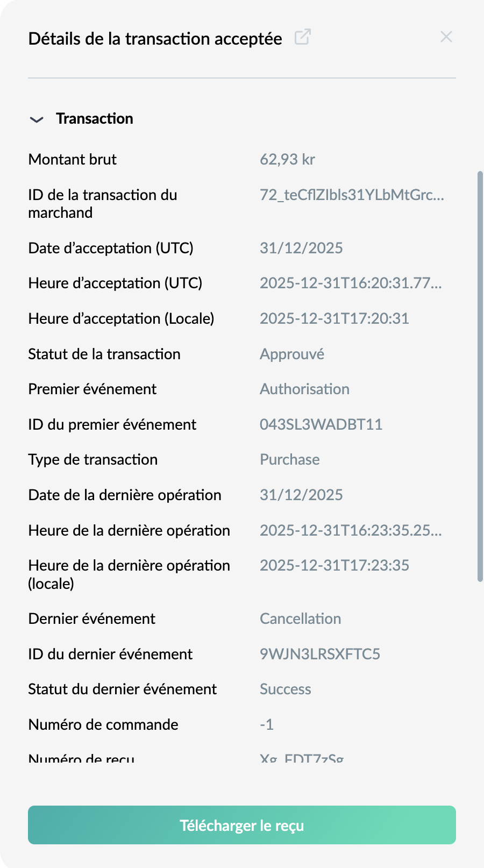Click the Numéro de commande value -1
This screenshot has height=868, width=484.
[267, 725]
